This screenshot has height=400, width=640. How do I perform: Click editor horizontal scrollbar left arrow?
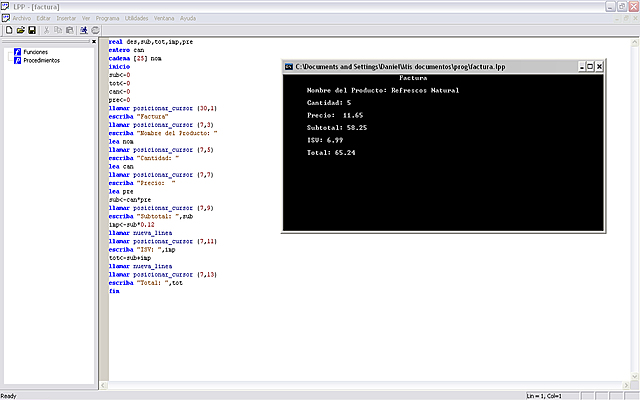(x=104, y=385)
